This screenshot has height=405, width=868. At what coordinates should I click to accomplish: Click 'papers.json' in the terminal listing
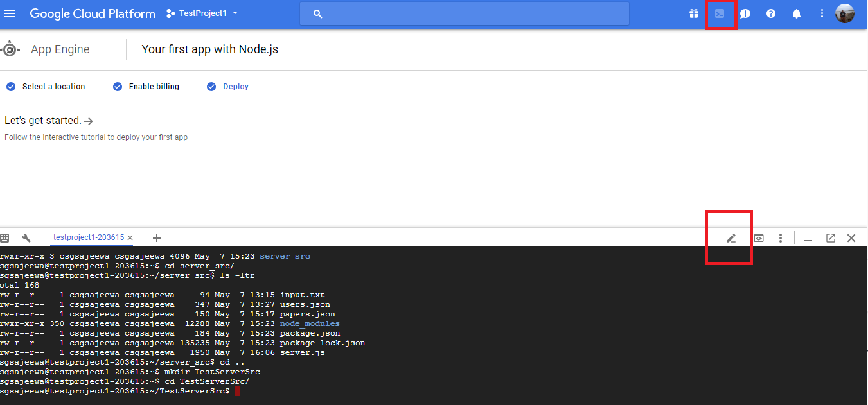pyautogui.click(x=308, y=314)
